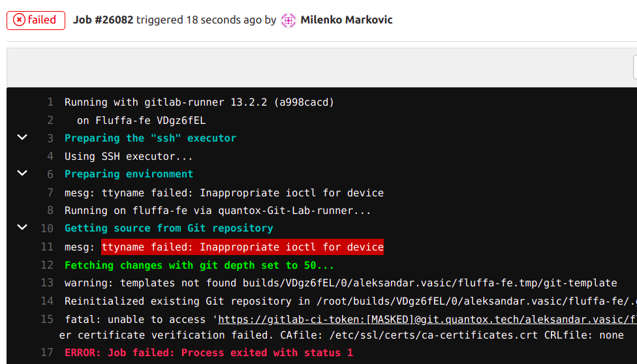Click the Preparing the "ssh" executor header text
The height and width of the screenshot is (364, 637).
click(150, 138)
